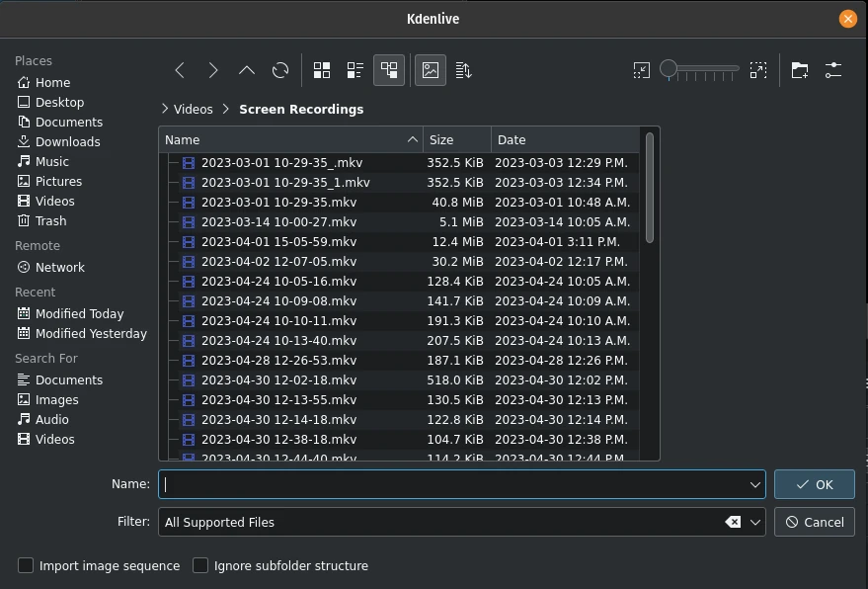The height and width of the screenshot is (589, 868).
Task: Sort by Name column header
Action: tap(290, 140)
